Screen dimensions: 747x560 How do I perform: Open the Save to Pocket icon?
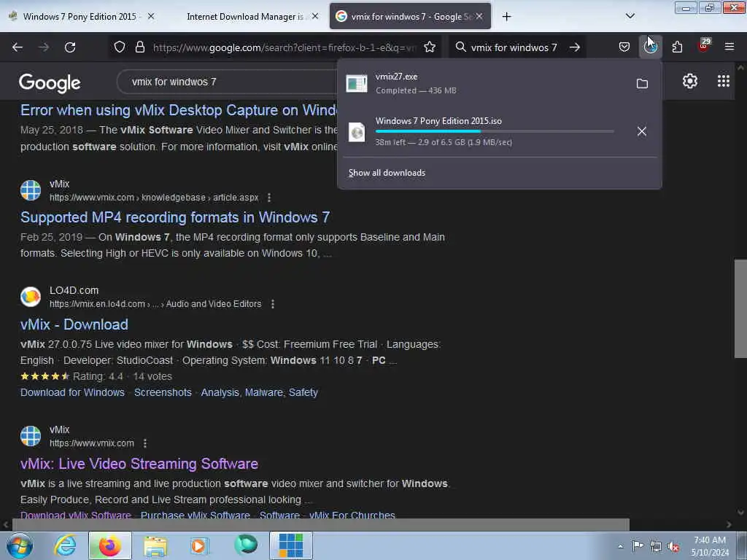[x=624, y=47]
